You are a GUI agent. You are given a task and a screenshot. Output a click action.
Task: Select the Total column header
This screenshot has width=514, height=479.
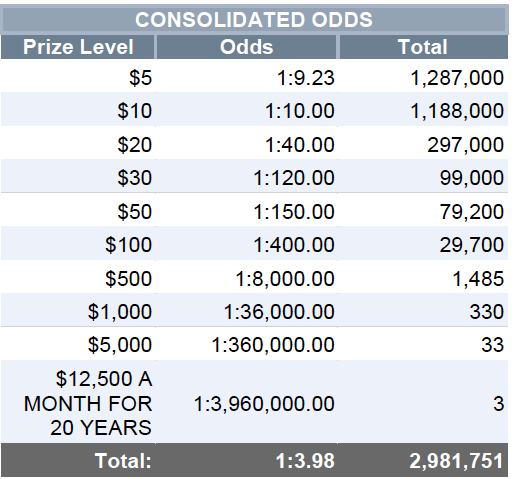[423, 47]
